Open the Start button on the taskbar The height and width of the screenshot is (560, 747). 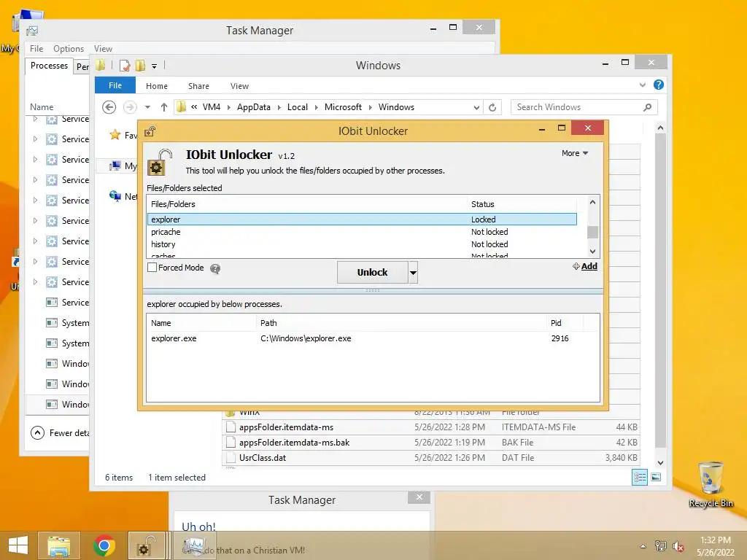point(18,545)
